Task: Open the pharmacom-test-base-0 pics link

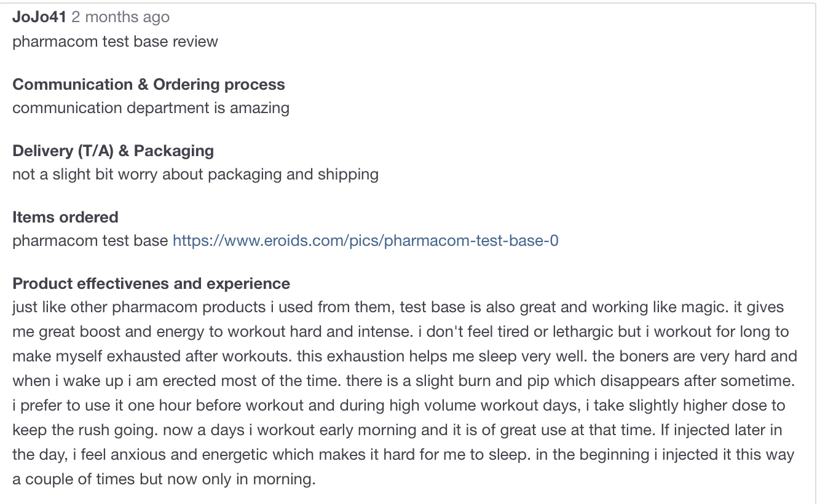Action: click(365, 240)
